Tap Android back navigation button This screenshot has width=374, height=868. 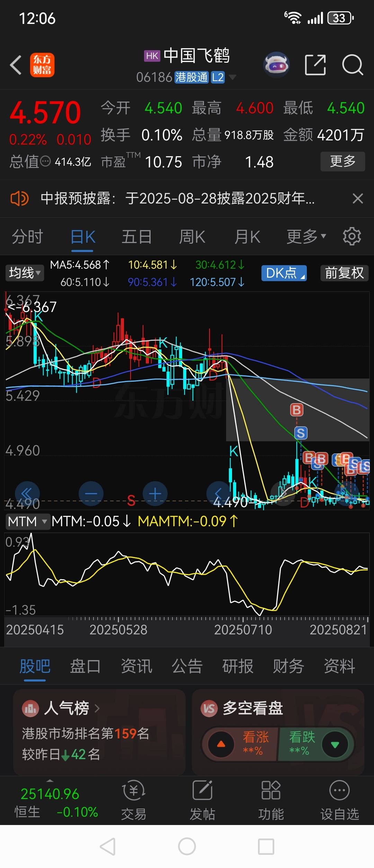[x=108, y=847]
